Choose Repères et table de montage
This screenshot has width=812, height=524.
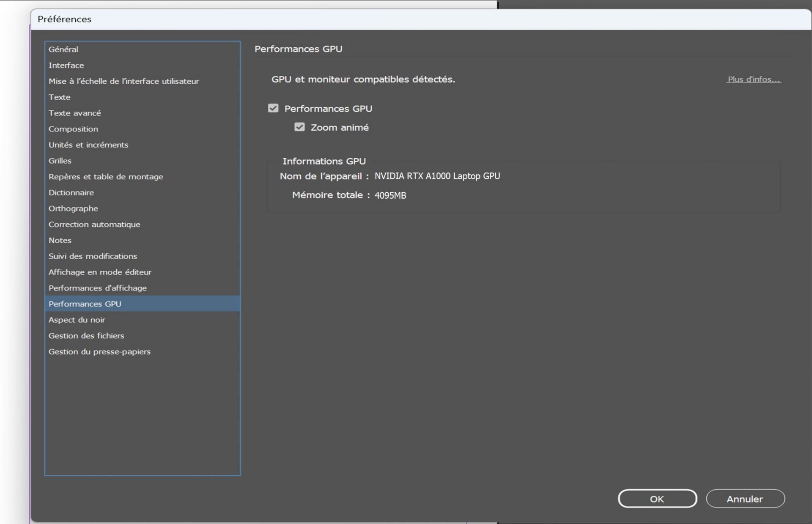[x=106, y=177]
